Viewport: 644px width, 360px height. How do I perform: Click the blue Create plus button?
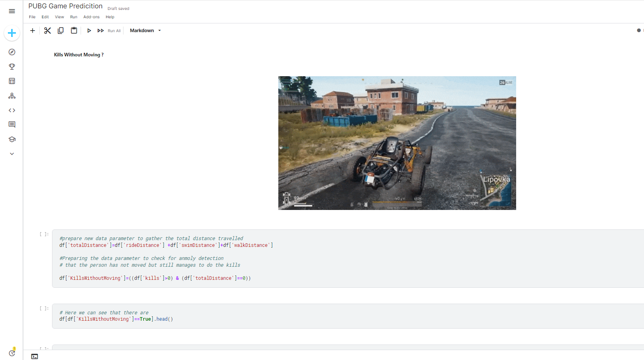click(x=12, y=33)
